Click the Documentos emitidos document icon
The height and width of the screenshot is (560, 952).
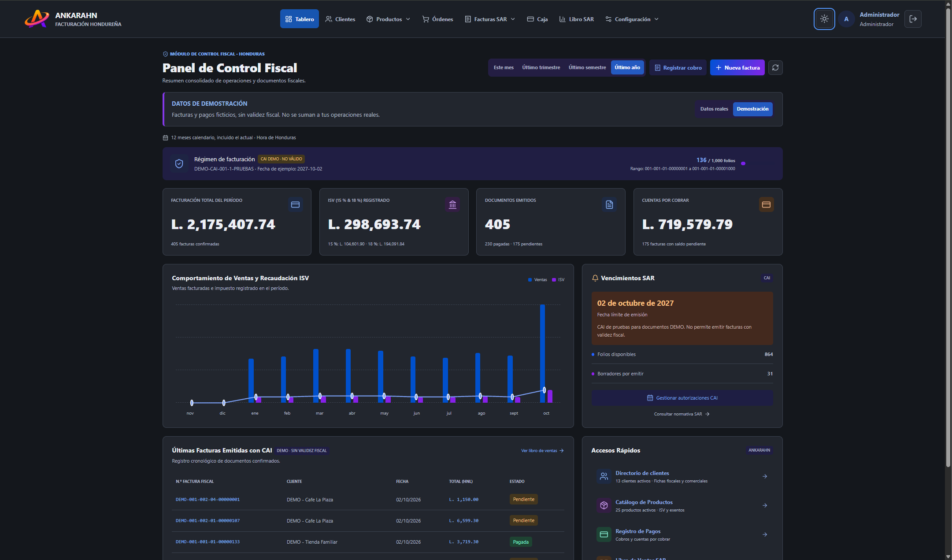pos(609,204)
